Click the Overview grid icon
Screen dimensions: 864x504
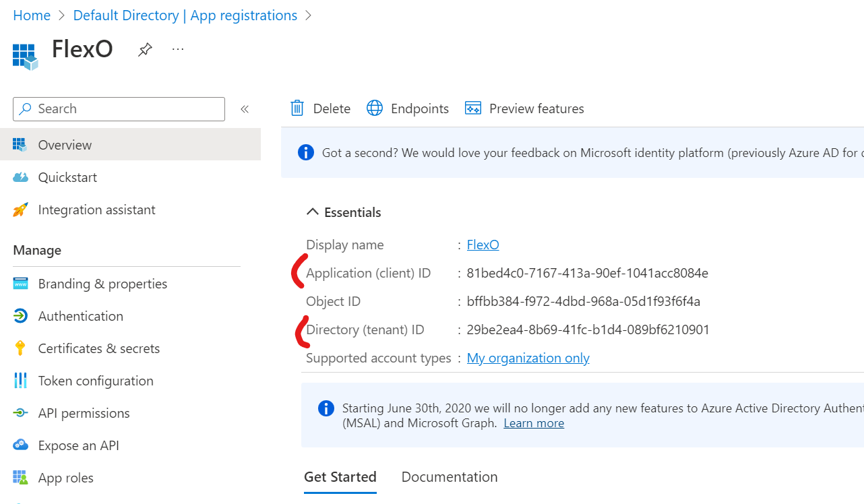point(20,145)
